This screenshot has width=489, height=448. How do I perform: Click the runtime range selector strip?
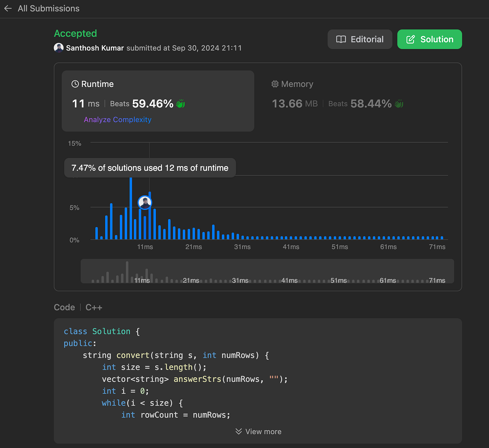(267, 271)
